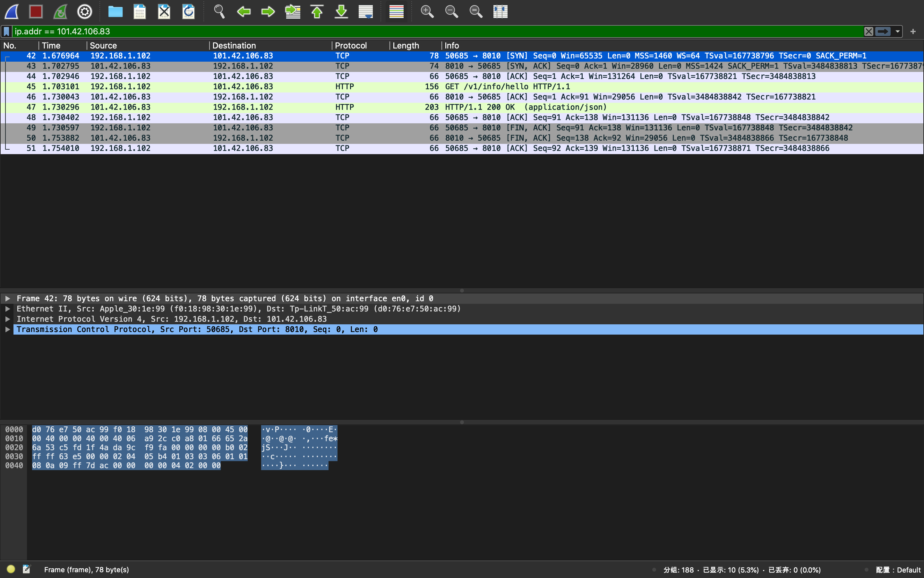This screenshot has height=578, width=924.
Task: Open recent display filters dropdown
Action: point(898,31)
